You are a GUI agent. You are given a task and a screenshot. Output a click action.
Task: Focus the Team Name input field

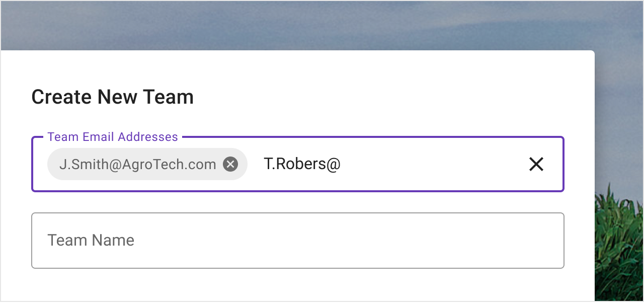(x=298, y=241)
